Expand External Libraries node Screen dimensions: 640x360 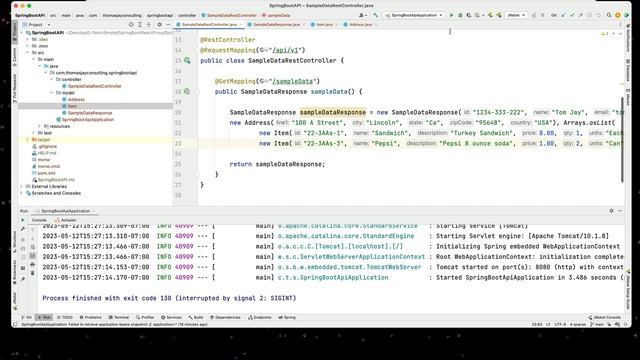(22, 186)
